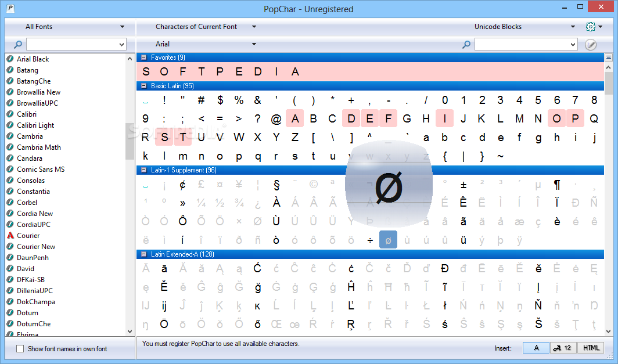Select DilleniaUPC in font list
The image size is (618, 364).
point(35,291)
